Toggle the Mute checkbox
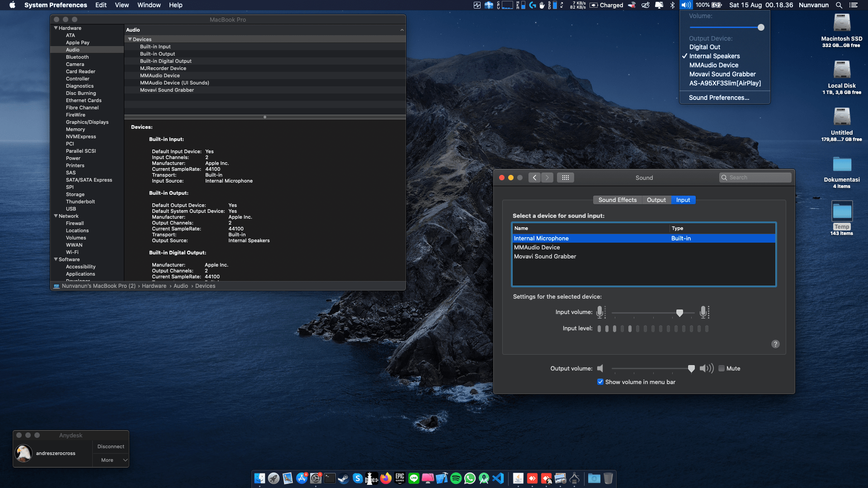 tap(722, 368)
